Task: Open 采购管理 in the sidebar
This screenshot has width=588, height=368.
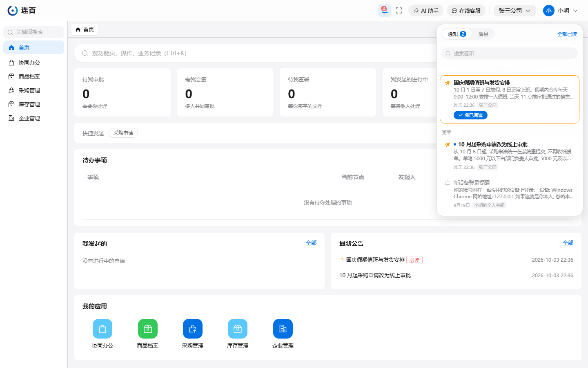Action: coord(33,90)
